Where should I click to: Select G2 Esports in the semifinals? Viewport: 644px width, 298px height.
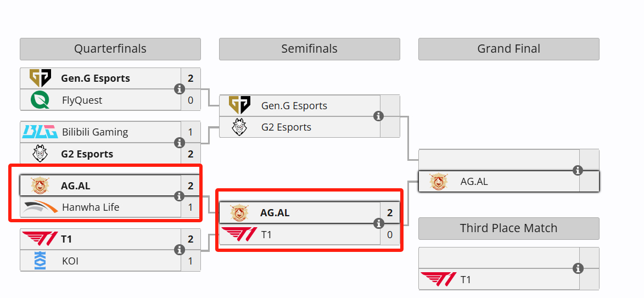pos(286,127)
